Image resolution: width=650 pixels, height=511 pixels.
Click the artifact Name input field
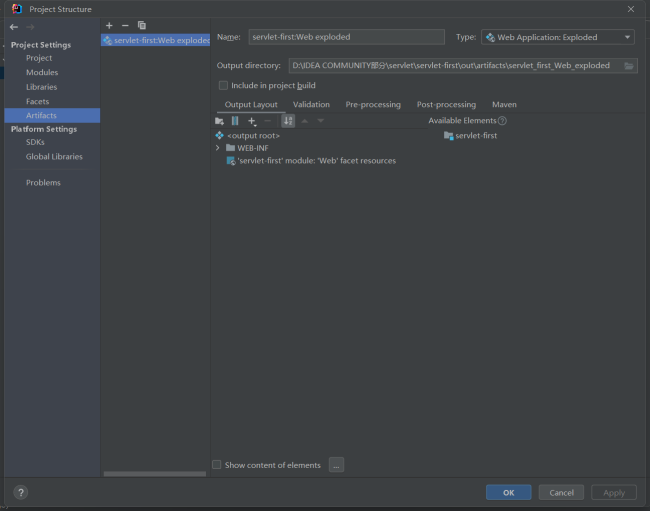pos(347,37)
